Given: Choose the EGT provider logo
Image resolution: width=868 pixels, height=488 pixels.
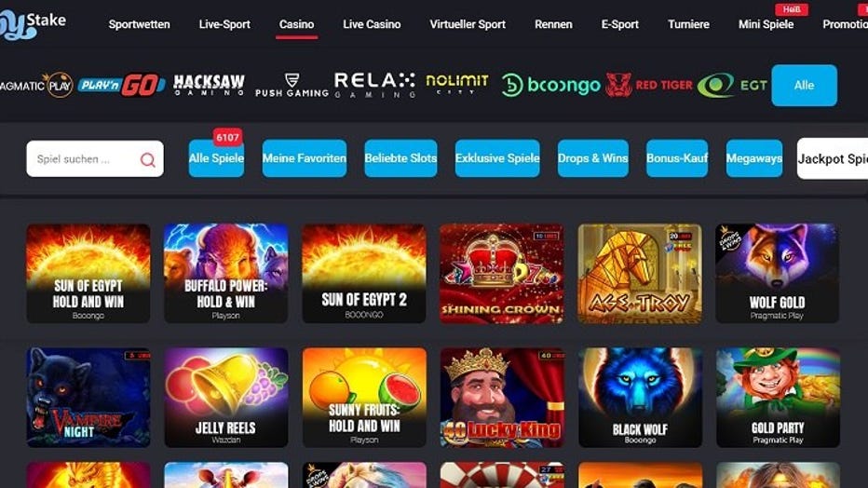Looking at the screenshot, I should click(x=732, y=85).
